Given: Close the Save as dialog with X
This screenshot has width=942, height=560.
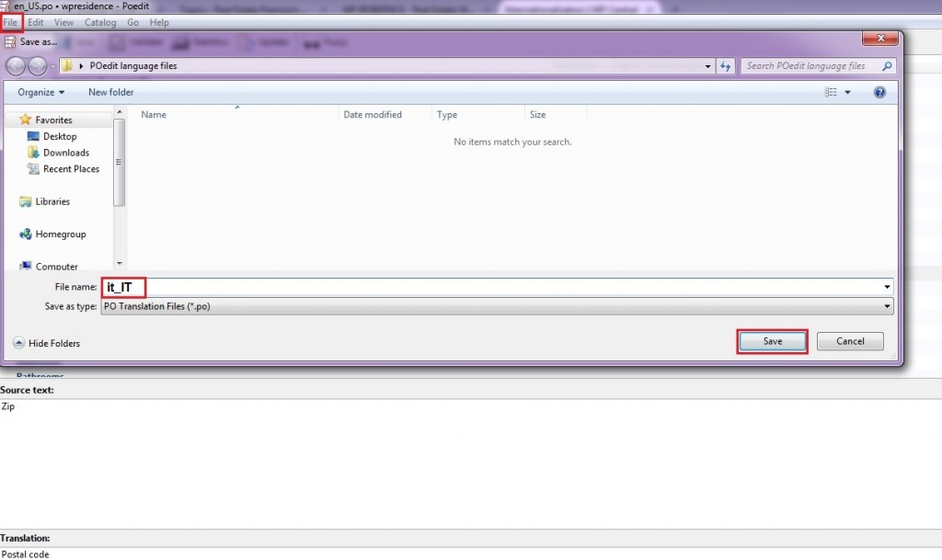Looking at the screenshot, I should (880, 39).
